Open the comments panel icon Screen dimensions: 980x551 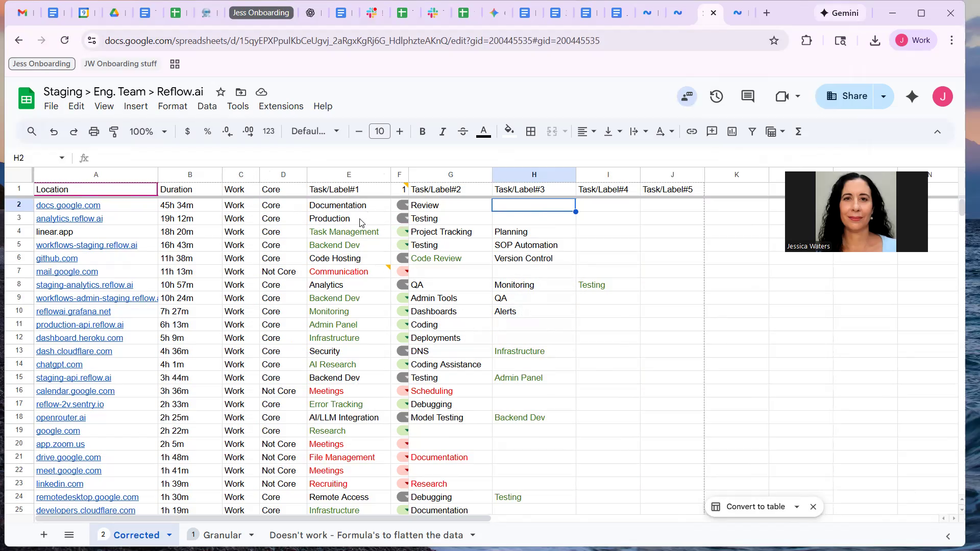pyautogui.click(x=748, y=96)
